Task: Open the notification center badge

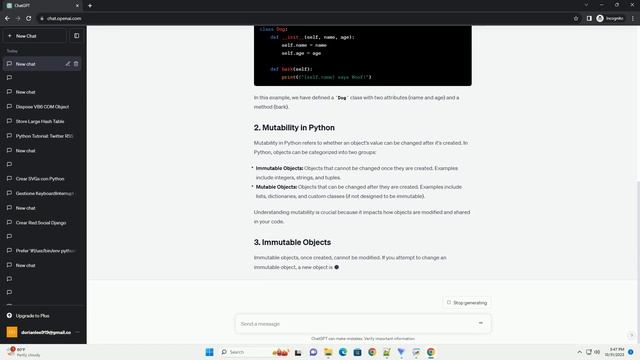Action: (631, 352)
